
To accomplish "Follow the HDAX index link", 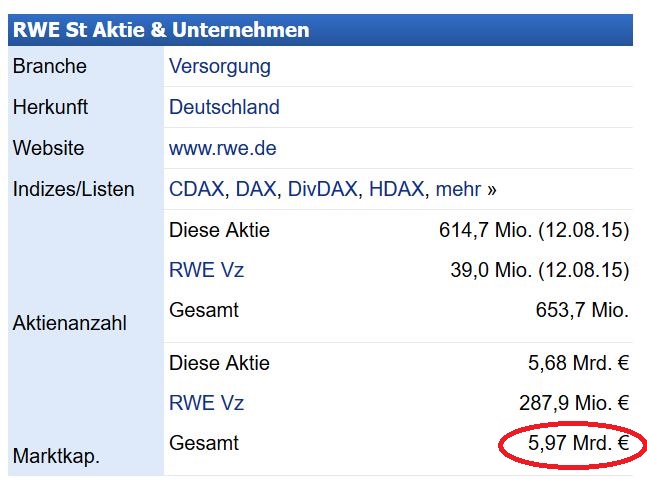I will (396, 189).
